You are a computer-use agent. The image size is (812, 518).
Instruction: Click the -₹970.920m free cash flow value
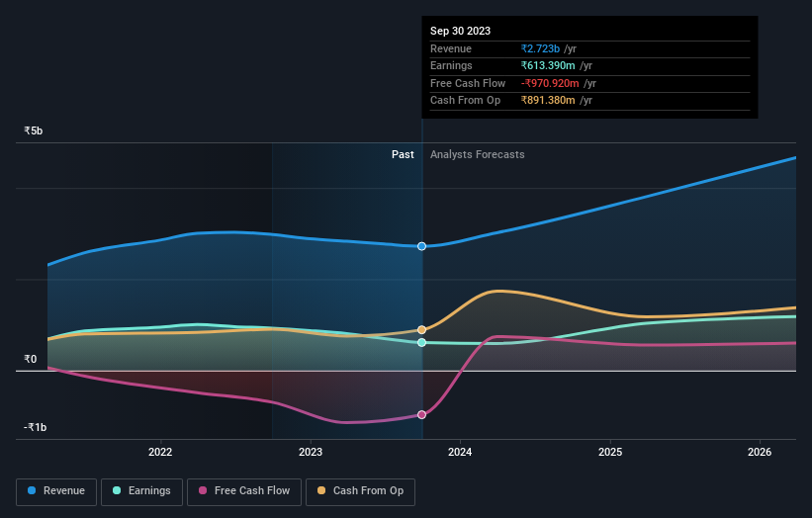point(550,83)
